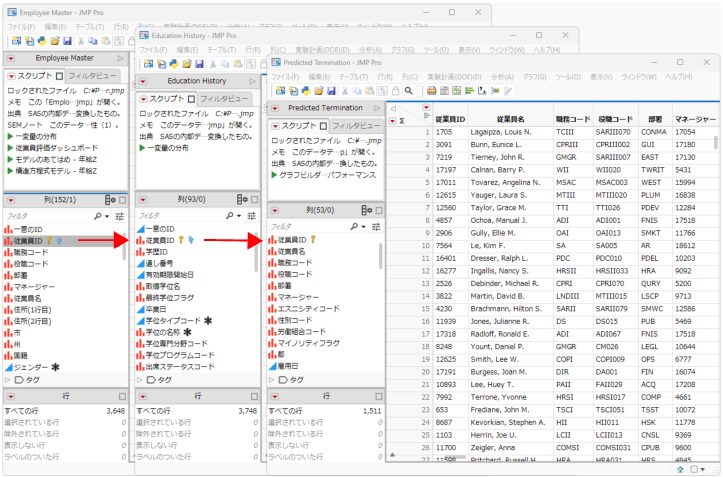Expand タグ section in Employee Master column panel
The image size is (723, 477).
tap(7, 380)
